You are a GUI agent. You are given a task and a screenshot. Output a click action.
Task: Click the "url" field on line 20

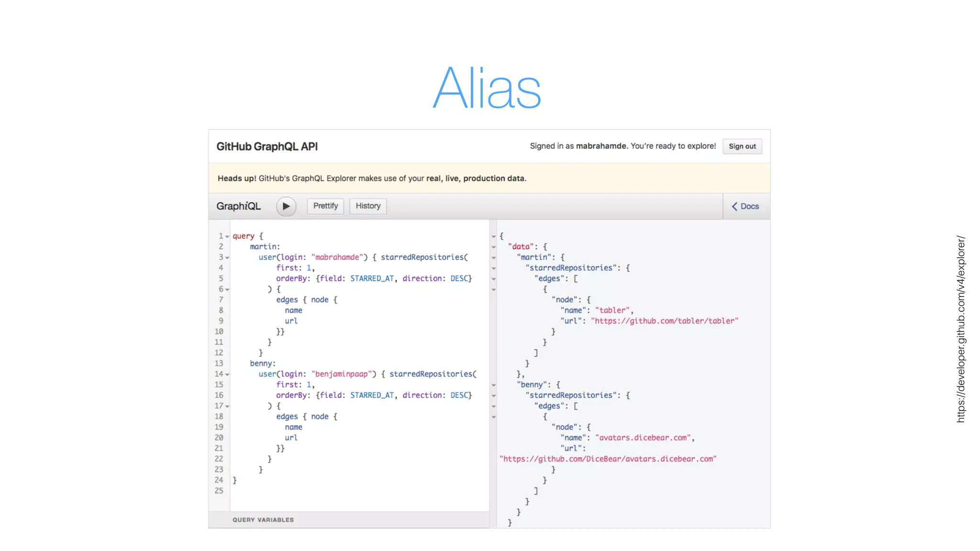[291, 438]
